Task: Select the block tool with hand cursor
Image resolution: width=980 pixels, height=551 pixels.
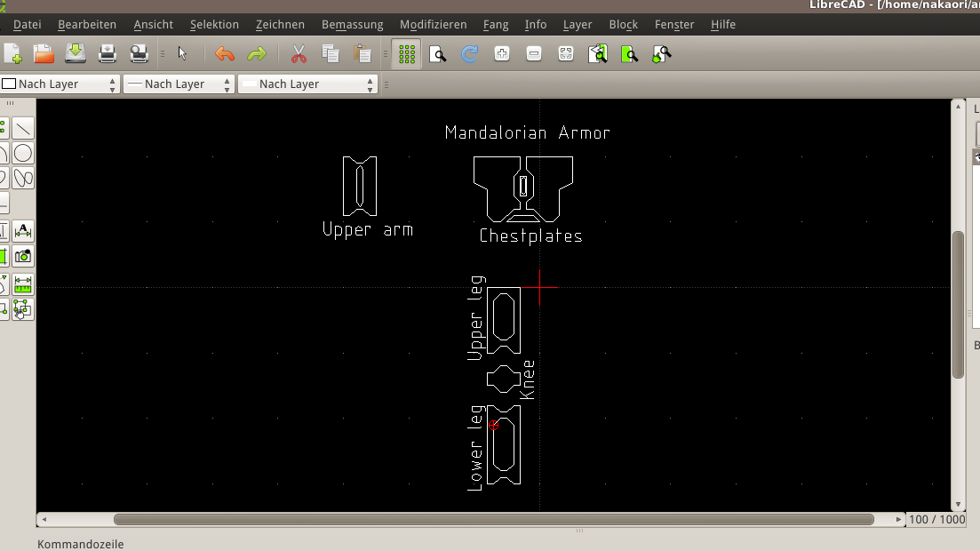Action: [x=23, y=309]
